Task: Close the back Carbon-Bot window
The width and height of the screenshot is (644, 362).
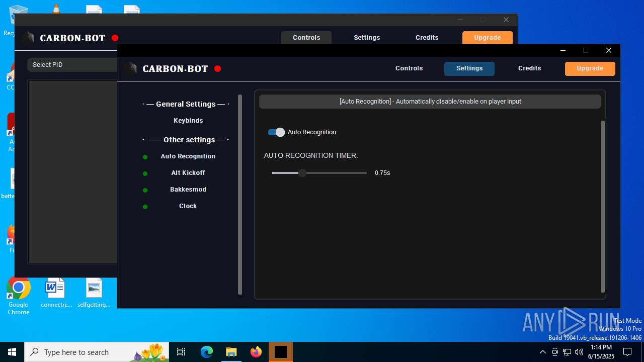Action: coord(506,20)
